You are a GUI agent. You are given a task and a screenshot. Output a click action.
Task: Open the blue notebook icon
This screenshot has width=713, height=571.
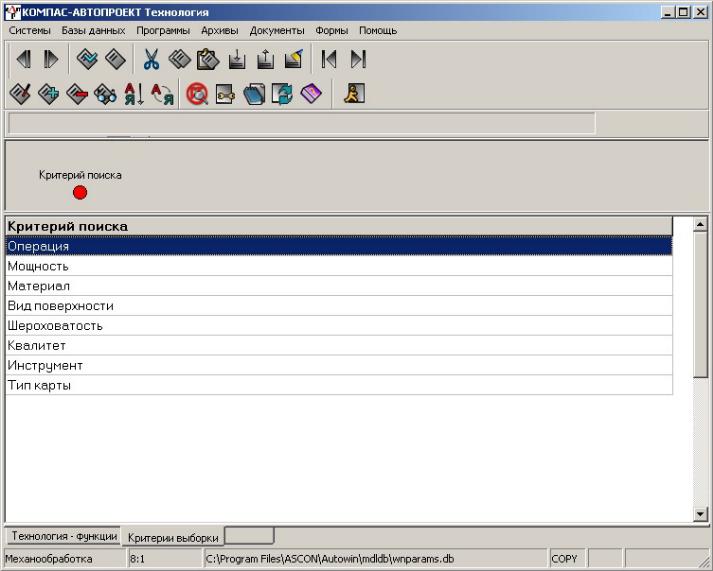pos(254,94)
